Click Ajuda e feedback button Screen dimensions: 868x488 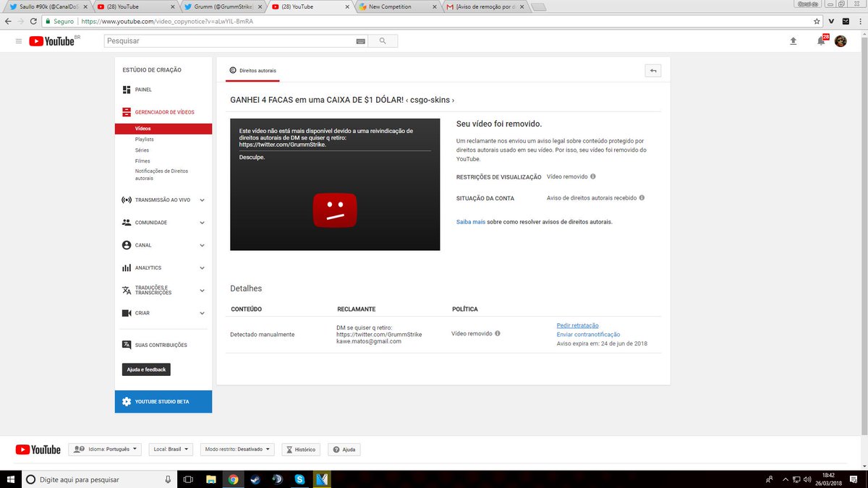[x=147, y=369]
